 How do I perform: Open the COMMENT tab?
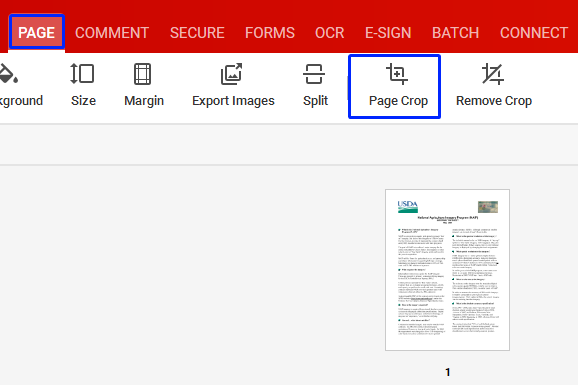pos(112,33)
